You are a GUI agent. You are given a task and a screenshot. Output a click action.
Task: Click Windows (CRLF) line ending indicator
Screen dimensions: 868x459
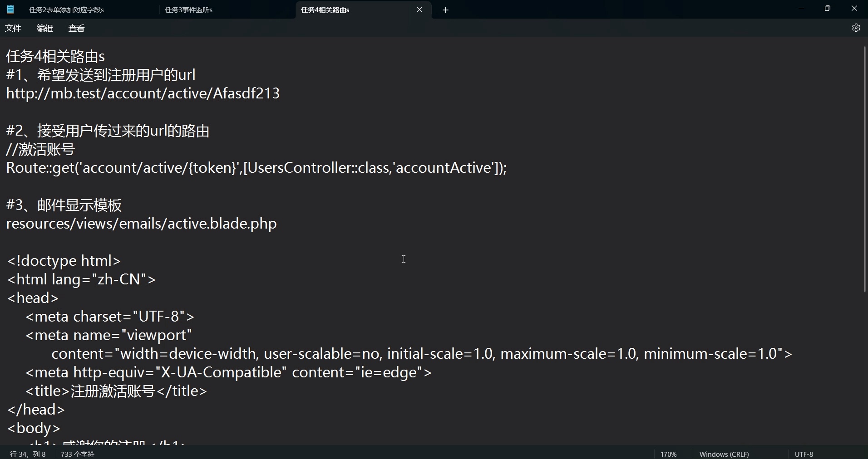(724, 454)
